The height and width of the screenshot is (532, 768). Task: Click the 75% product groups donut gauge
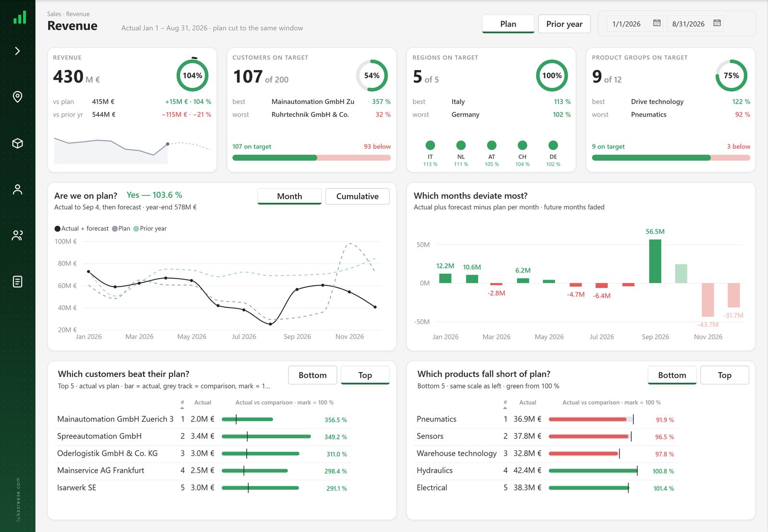pyautogui.click(x=732, y=75)
